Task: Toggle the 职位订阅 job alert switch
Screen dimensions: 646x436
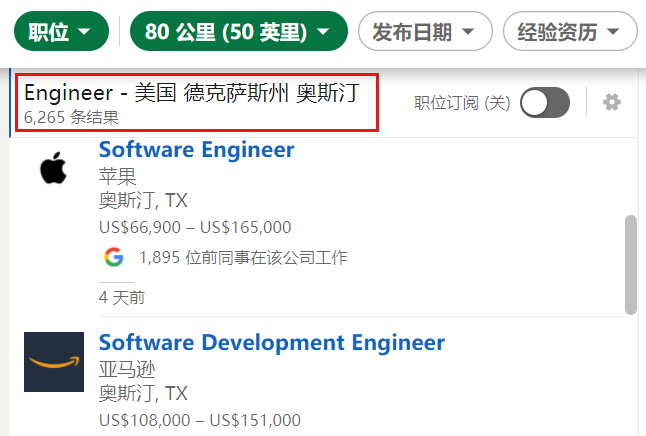Action: click(x=545, y=102)
